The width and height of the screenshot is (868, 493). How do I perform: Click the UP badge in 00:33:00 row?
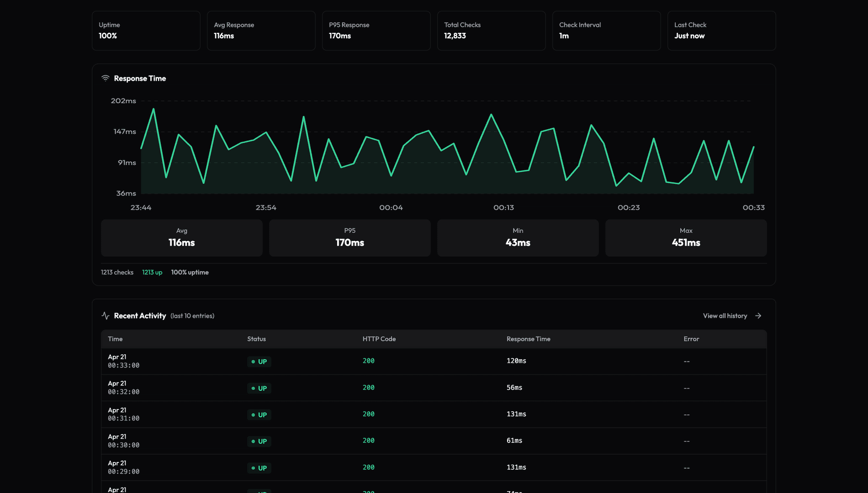click(x=259, y=362)
